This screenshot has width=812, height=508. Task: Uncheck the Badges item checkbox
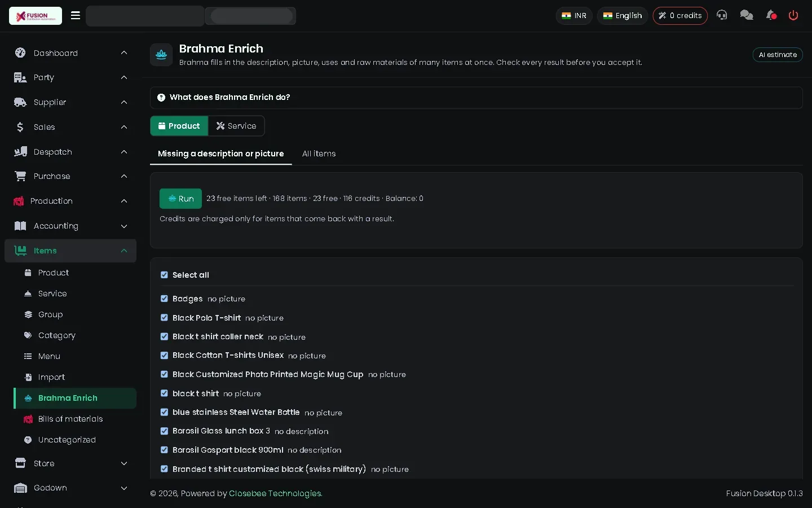[164, 299]
